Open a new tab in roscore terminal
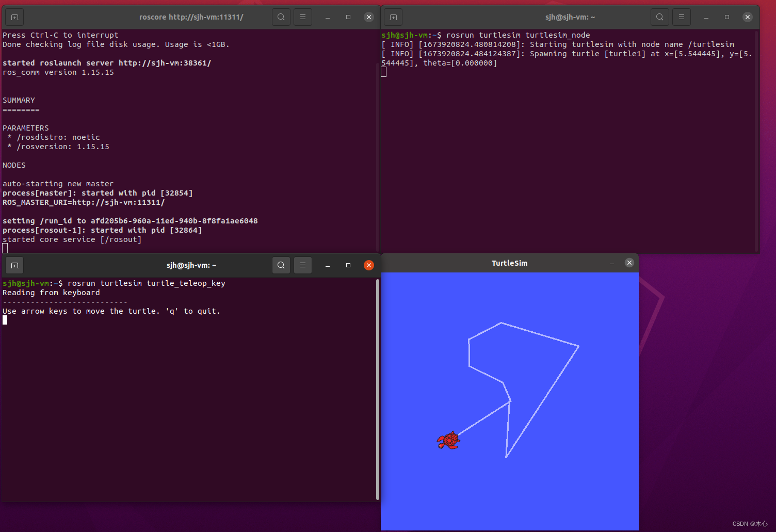Screen dimensions: 776x532 [x=14, y=17]
